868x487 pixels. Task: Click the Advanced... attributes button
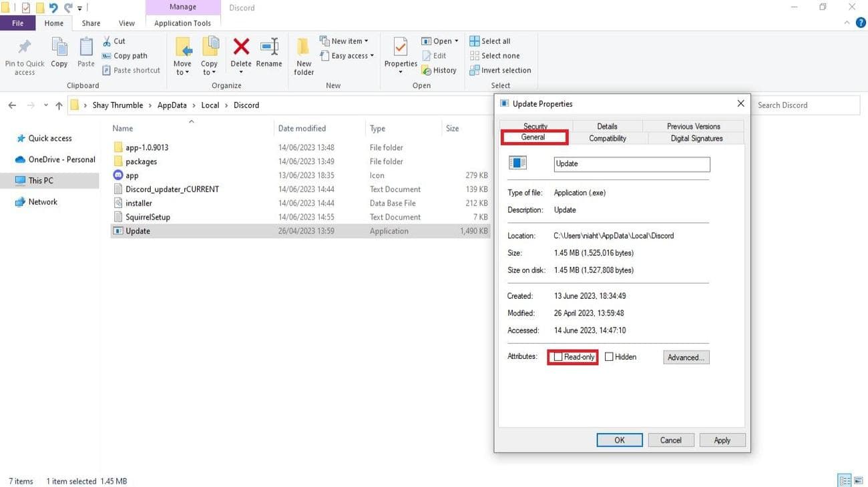click(x=686, y=358)
